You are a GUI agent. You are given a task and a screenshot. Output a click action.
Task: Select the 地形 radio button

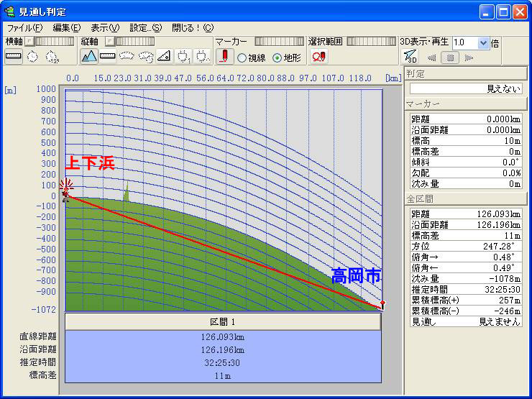click(278, 58)
